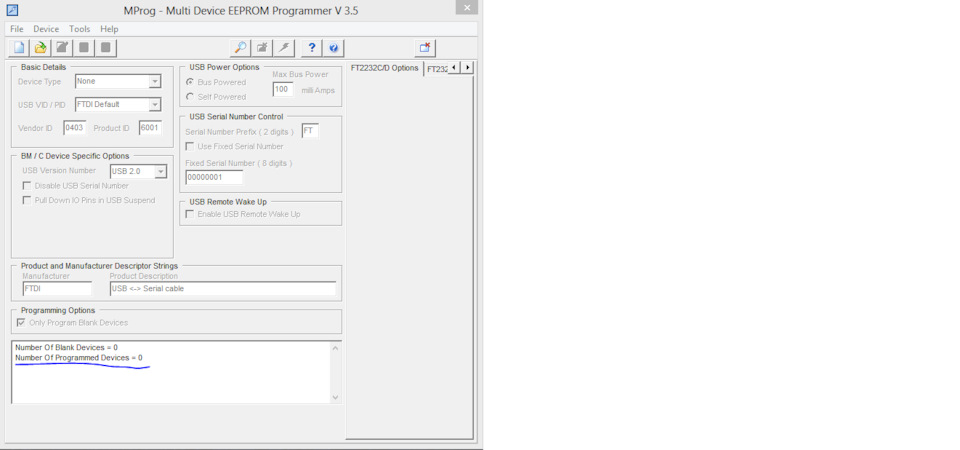Image resolution: width=960 pixels, height=450 pixels.
Task: Click the grey square icon beside Save
Action: tap(84, 48)
